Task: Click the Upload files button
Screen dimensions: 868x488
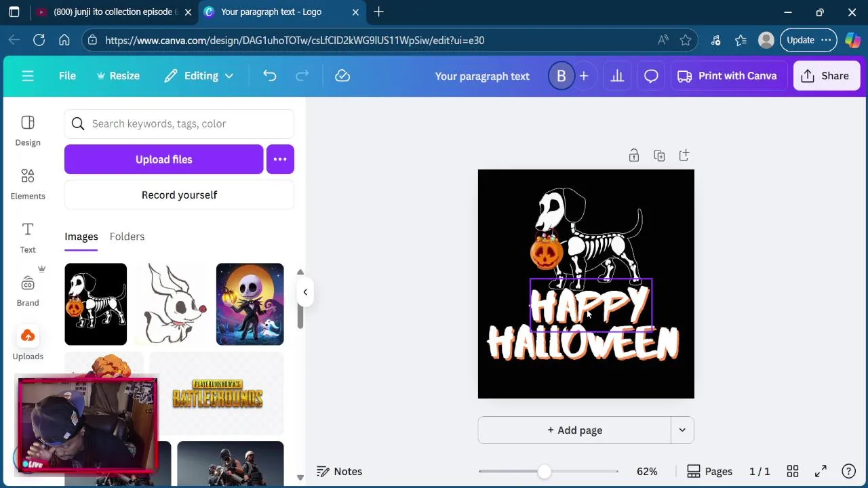Action: click(x=163, y=159)
